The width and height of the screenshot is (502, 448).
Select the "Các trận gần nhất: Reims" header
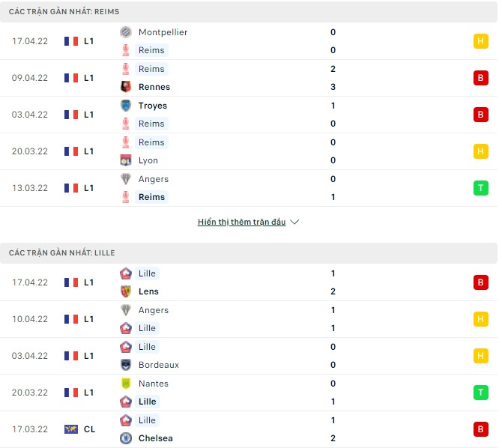[x=64, y=12]
